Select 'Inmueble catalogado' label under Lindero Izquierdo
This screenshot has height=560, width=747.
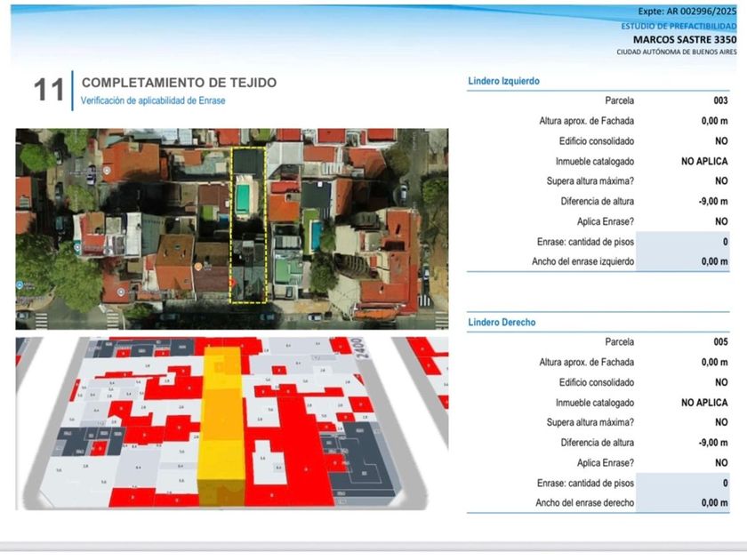click(595, 162)
